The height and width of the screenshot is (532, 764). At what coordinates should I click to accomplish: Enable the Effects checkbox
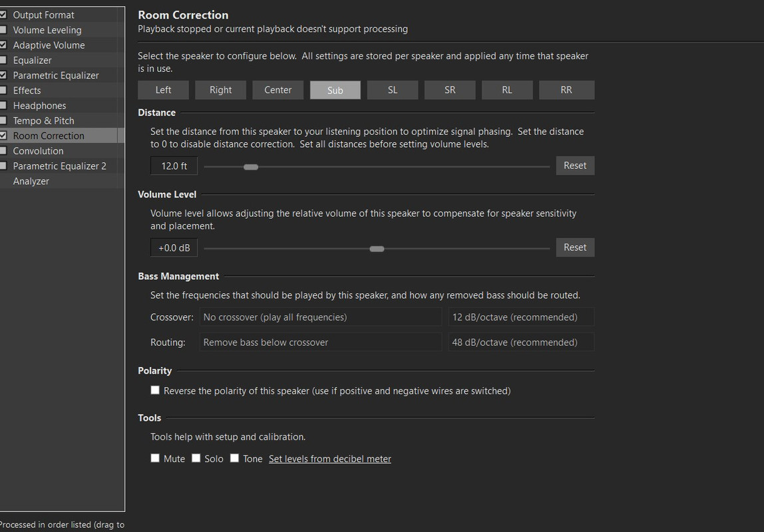(x=3, y=90)
